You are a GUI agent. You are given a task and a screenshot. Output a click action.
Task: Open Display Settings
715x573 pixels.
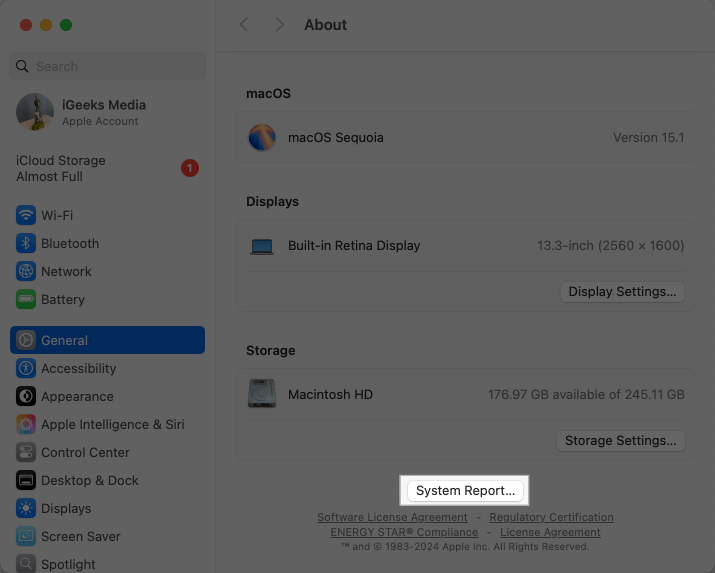[x=622, y=291]
